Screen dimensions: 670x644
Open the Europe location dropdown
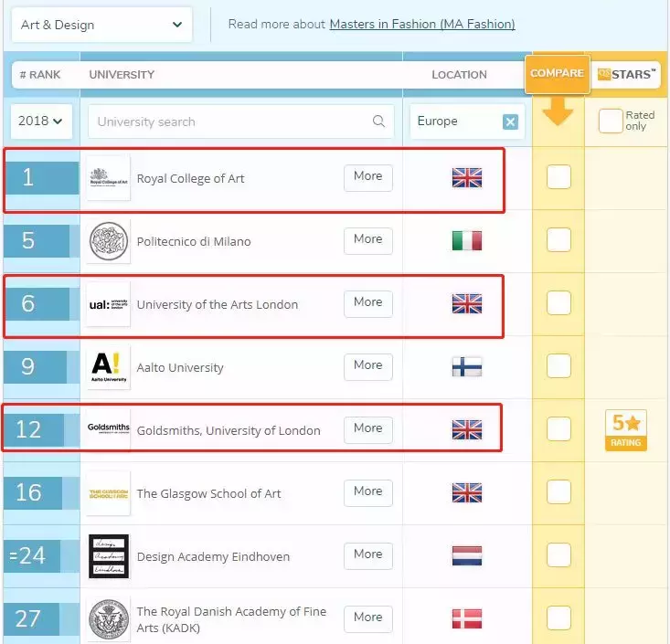[x=467, y=121]
